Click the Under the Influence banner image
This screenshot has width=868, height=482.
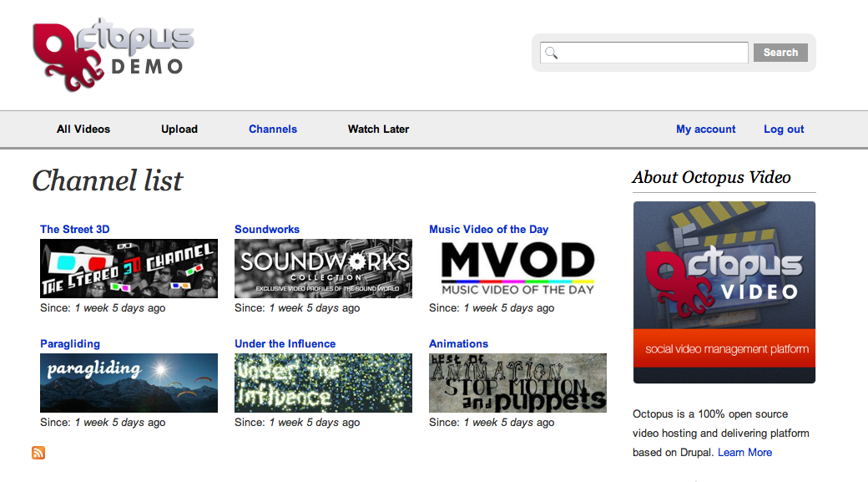point(323,383)
